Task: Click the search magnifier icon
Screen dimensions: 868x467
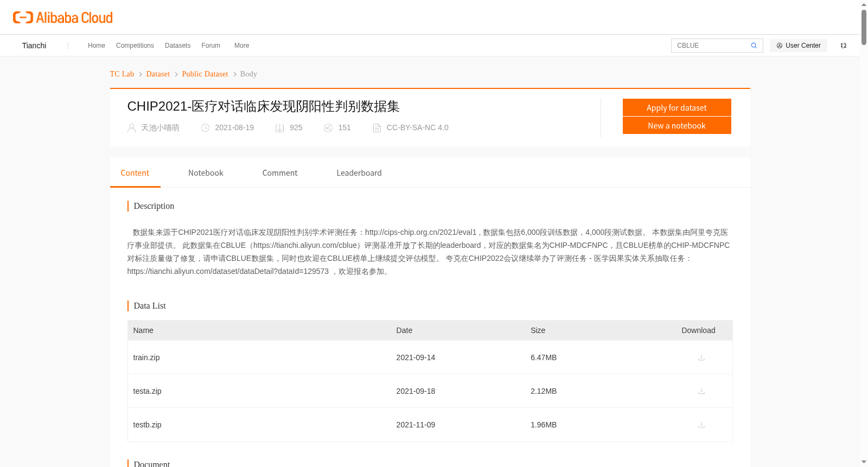Action: pos(754,46)
